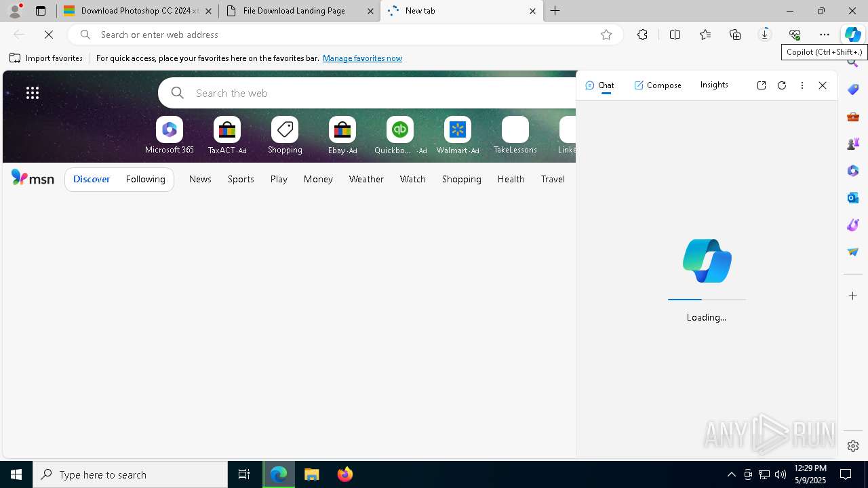This screenshot has width=868, height=488.
Task: Open Microsoft 365 quick link
Action: [x=170, y=136]
